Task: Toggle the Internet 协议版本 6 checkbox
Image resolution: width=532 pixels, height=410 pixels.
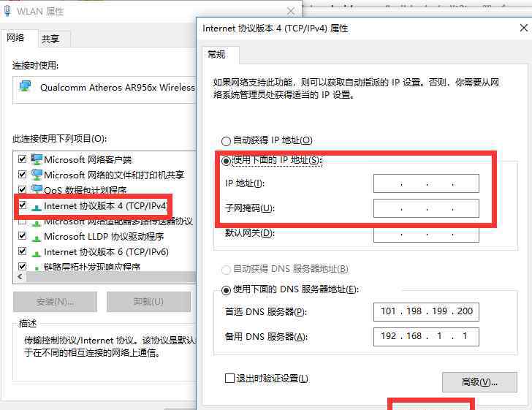Action: pos(23,252)
